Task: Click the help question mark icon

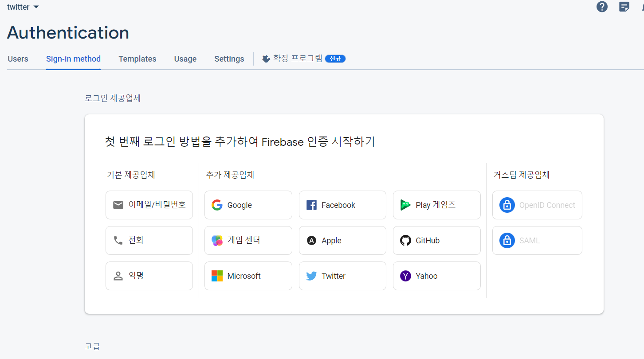Action: click(x=602, y=7)
